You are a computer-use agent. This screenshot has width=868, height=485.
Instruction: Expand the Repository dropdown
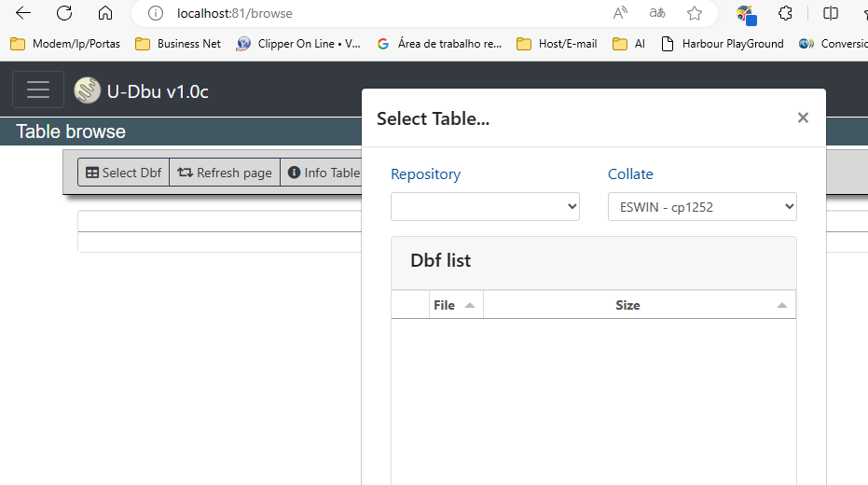[485, 207]
